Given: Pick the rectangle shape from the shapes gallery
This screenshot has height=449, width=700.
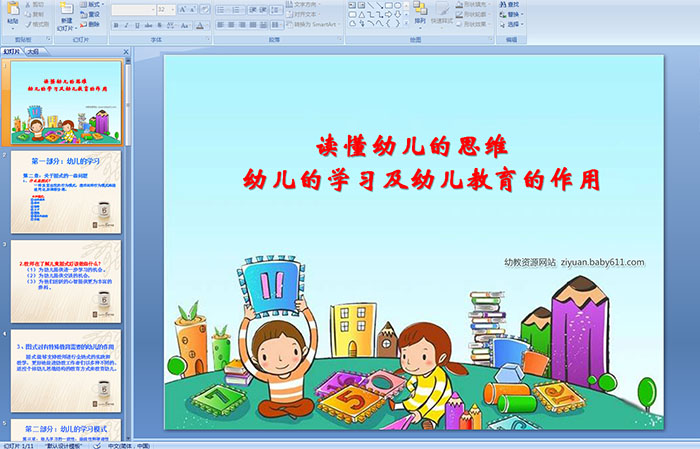Looking at the screenshot, I should 388,5.
